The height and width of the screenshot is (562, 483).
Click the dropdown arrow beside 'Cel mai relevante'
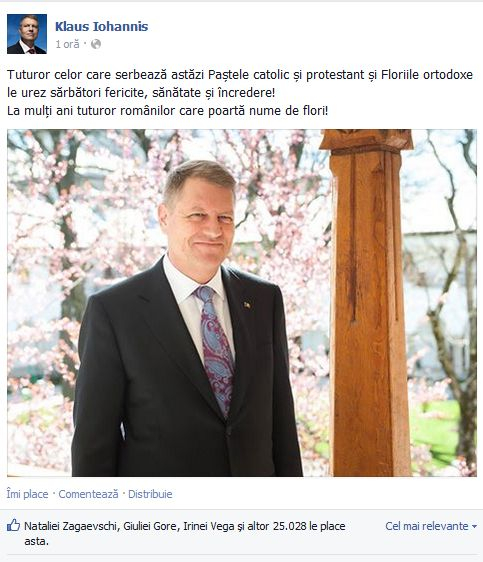(474, 527)
